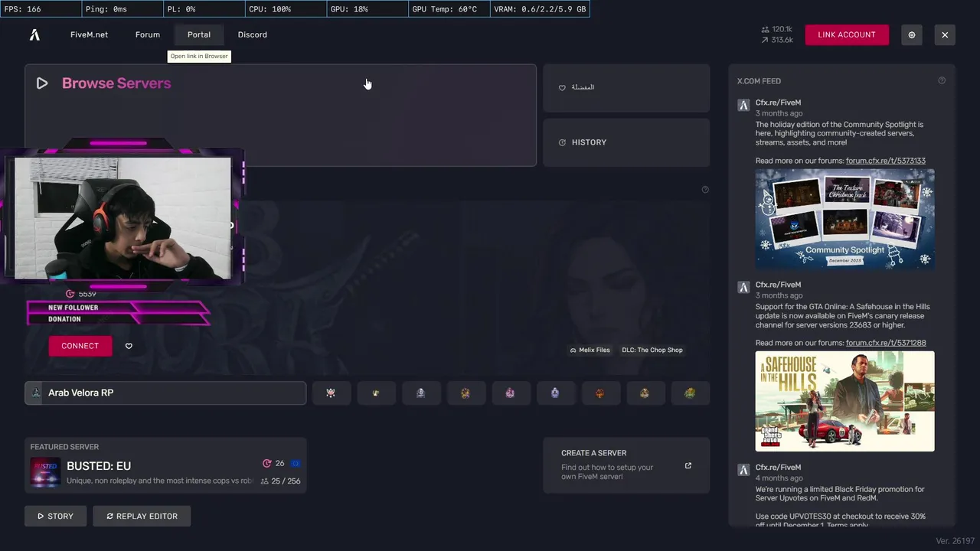
Task: Select the third server icon in the server row
Action: [420, 393]
